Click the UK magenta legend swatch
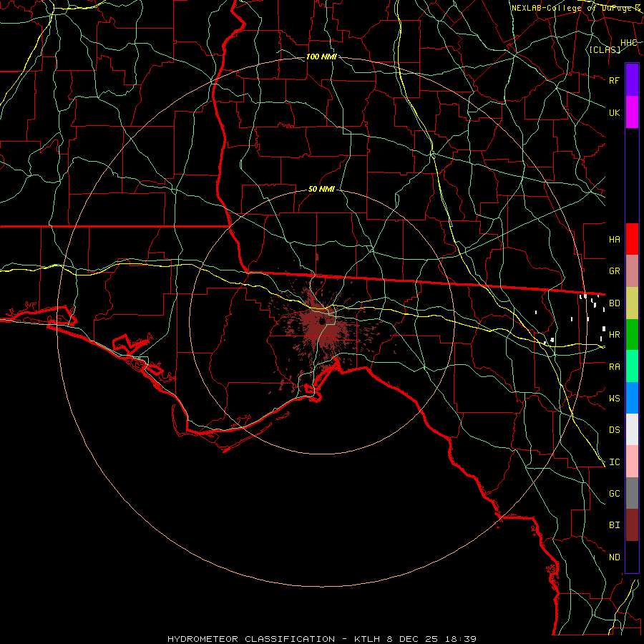The width and height of the screenshot is (644, 644). pos(632,112)
